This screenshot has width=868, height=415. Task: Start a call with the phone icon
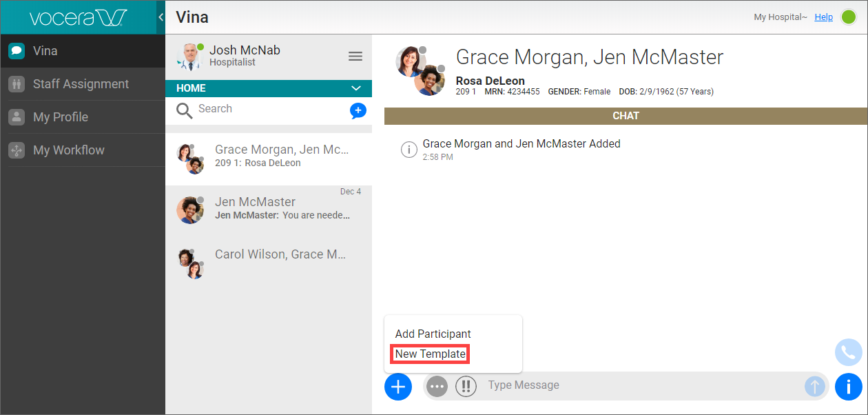848,353
